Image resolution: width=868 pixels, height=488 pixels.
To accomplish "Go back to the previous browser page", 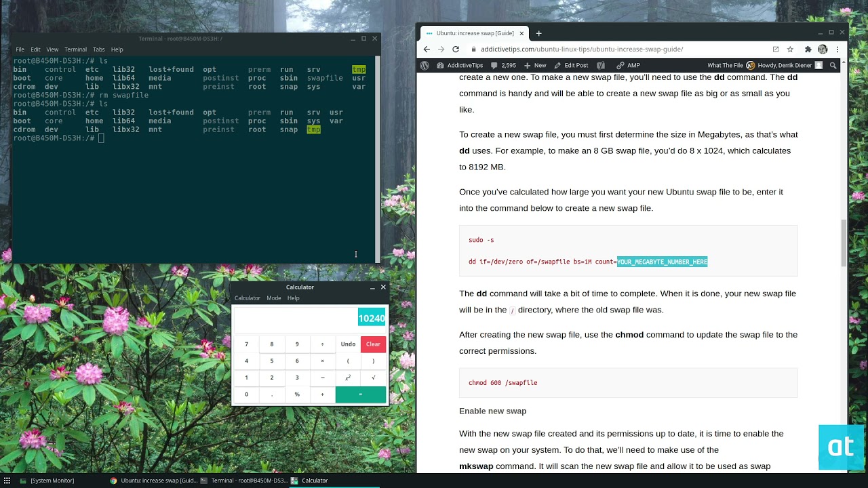I will click(427, 49).
